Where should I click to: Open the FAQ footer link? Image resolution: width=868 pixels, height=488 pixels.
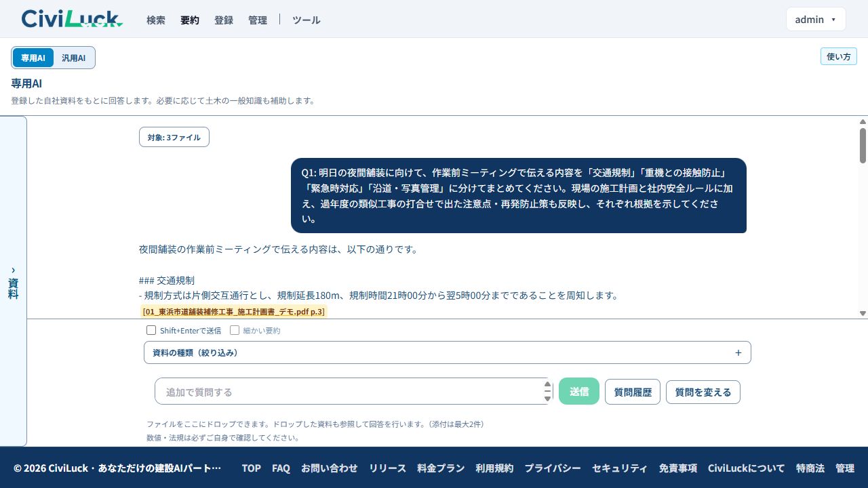click(281, 468)
